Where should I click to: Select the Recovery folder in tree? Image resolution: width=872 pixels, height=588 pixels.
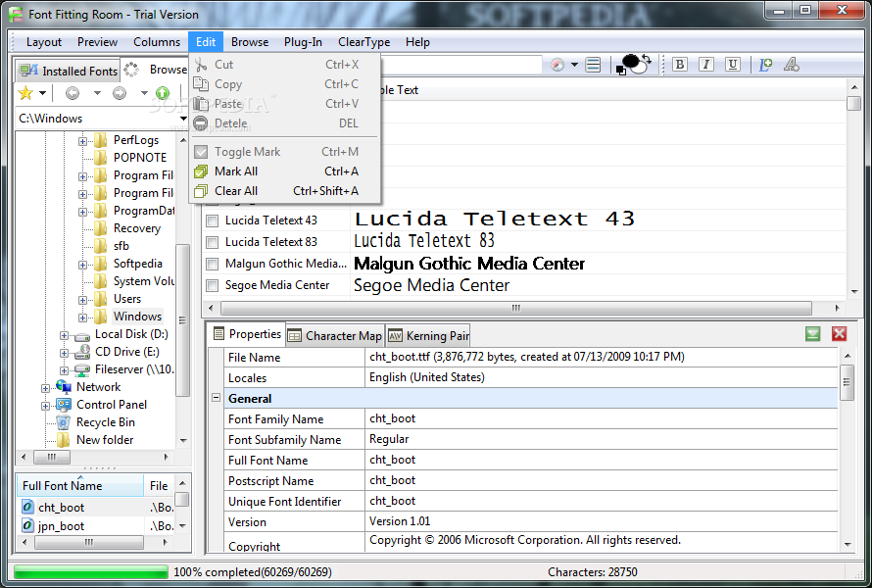(137, 228)
